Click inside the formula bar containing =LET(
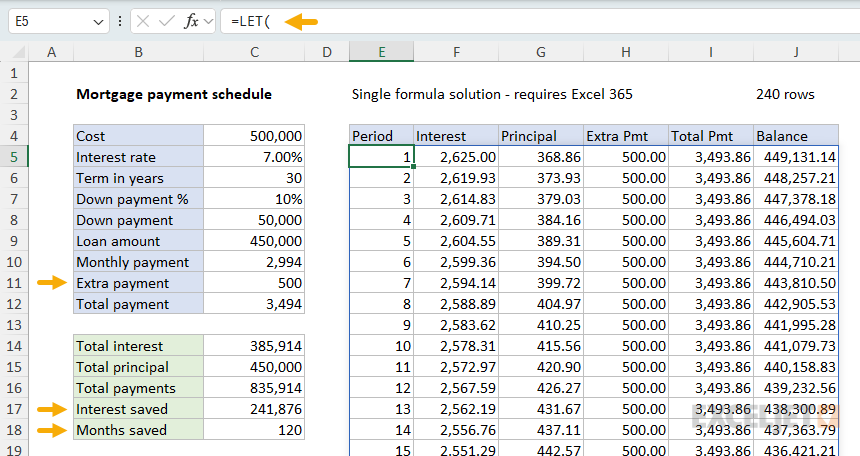This screenshot has width=860, height=456. click(x=540, y=22)
